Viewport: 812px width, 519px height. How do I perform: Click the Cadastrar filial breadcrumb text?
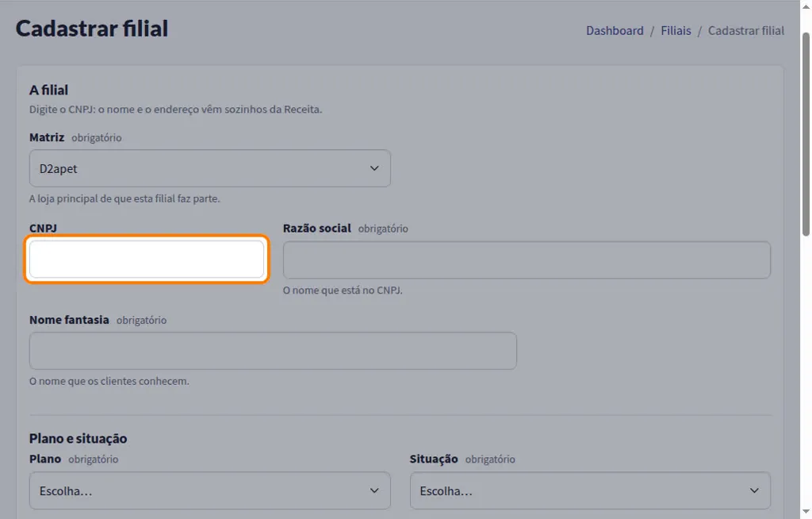tap(746, 31)
